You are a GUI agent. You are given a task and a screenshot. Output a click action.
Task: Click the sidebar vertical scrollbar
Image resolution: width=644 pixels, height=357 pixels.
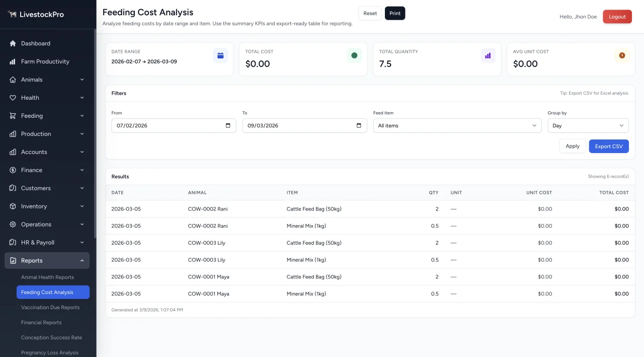[x=95, y=133]
